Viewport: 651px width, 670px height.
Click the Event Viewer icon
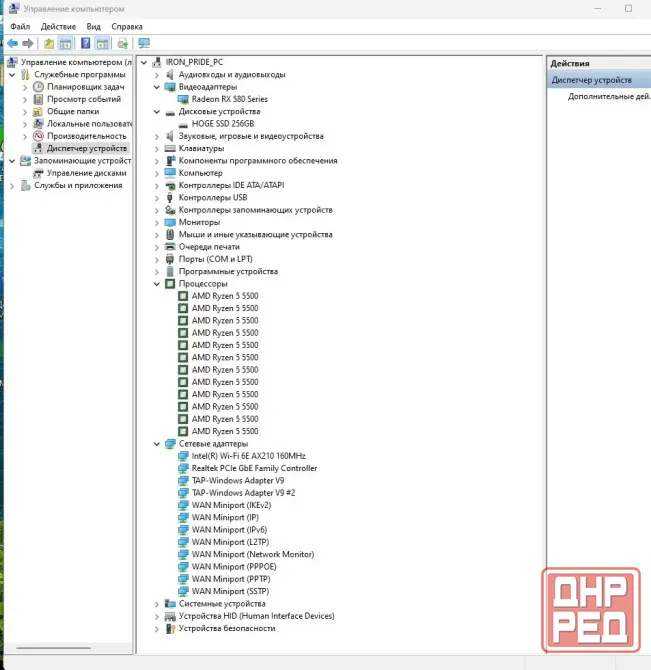pyautogui.click(x=38, y=99)
